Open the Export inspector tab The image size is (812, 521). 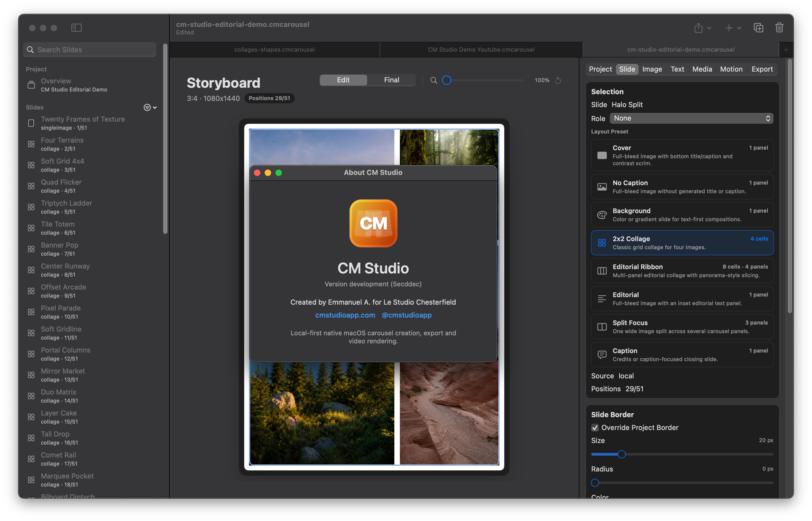(x=762, y=69)
